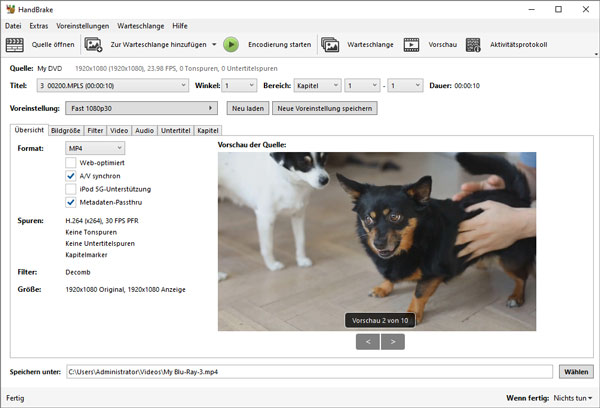
Task: Open the start chapter dropdown
Action: coord(362,85)
